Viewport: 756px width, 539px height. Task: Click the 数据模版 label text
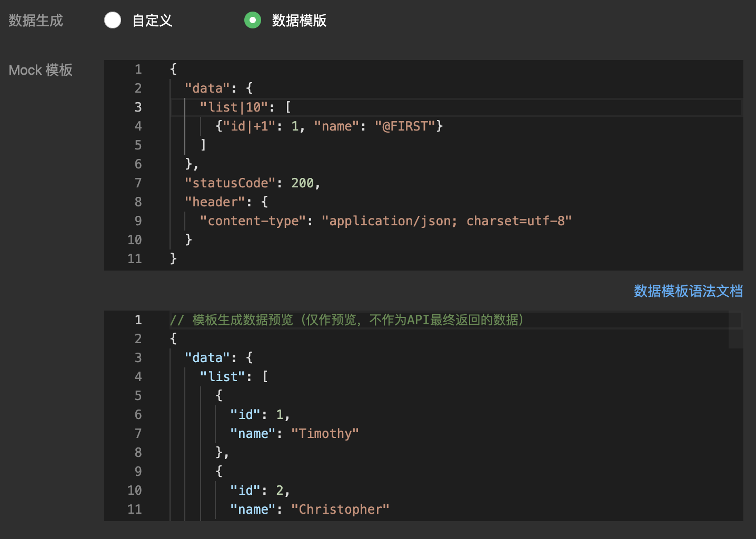pyautogui.click(x=299, y=21)
